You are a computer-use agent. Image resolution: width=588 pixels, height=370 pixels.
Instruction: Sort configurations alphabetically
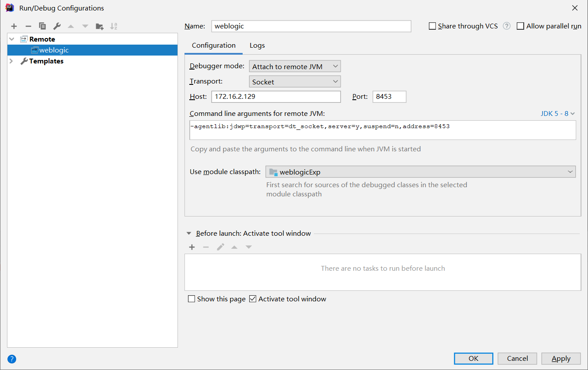click(114, 26)
